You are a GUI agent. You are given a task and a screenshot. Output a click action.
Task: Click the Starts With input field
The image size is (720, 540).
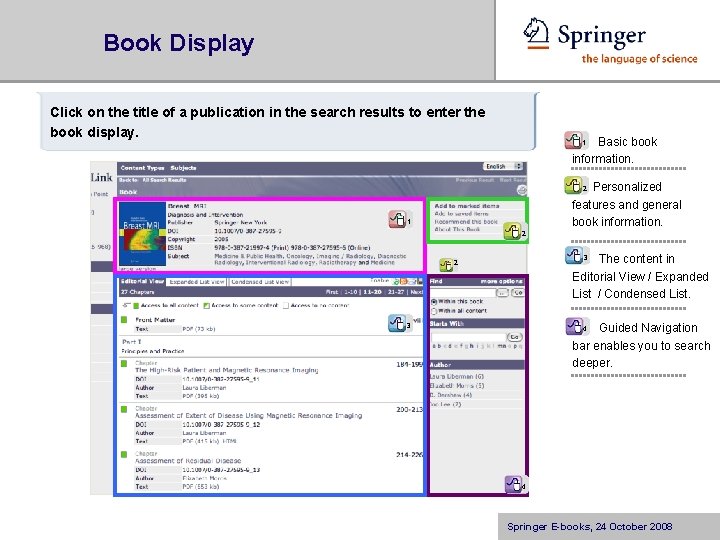[468, 337]
